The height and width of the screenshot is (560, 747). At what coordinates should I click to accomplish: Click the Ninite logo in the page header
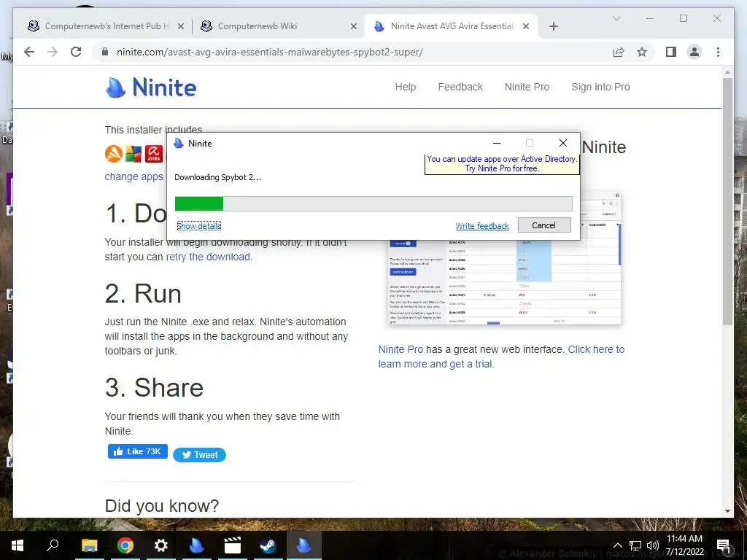coord(150,87)
